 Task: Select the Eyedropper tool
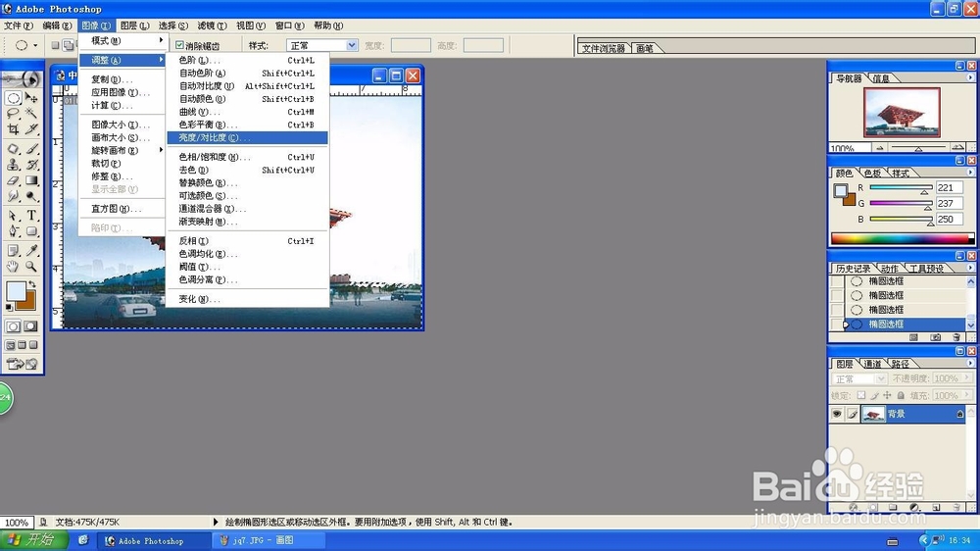tap(31, 250)
